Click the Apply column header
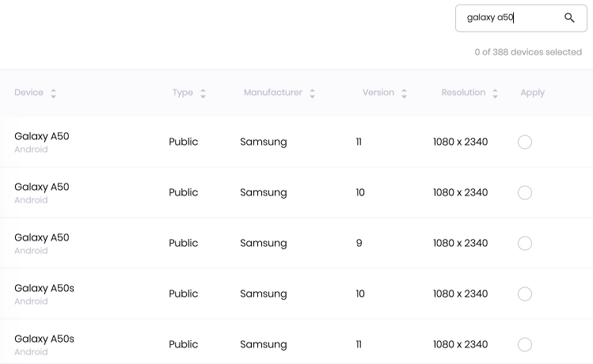Image resolution: width=593 pixels, height=364 pixels. pos(533,93)
